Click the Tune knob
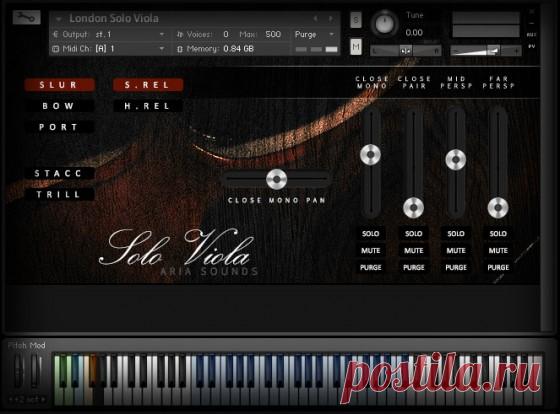This screenshot has height=414, width=560. 384,24
